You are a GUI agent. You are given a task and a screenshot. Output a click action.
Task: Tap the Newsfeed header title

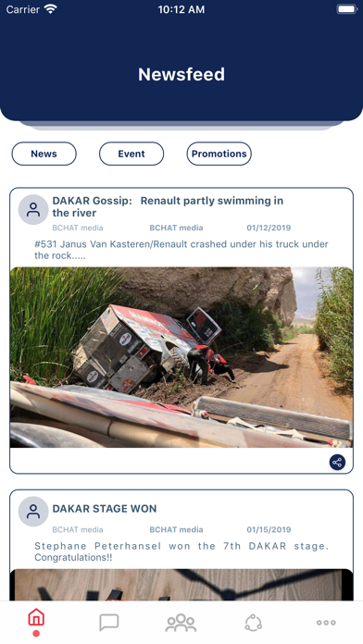pos(181,74)
